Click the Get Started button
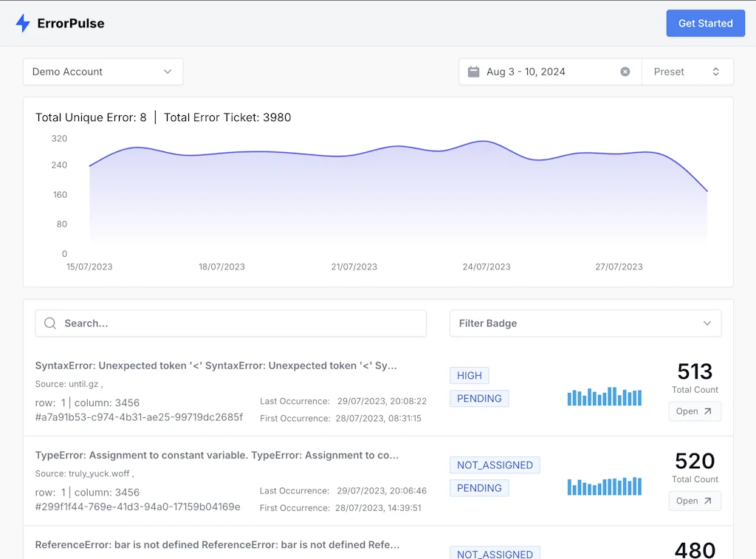Image resolution: width=756 pixels, height=559 pixels. (x=705, y=23)
